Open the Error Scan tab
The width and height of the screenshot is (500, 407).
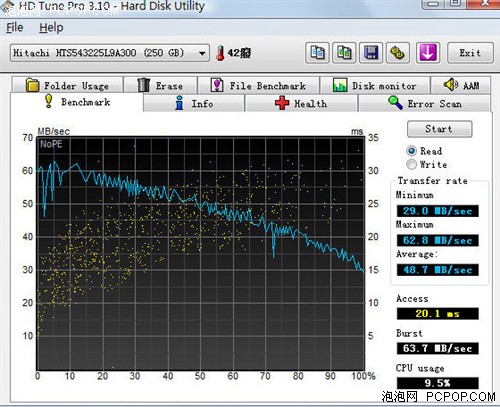[x=425, y=103]
